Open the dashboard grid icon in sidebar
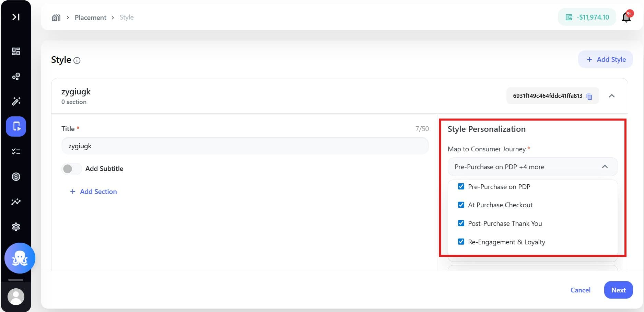The width and height of the screenshot is (644, 312). (16, 51)
